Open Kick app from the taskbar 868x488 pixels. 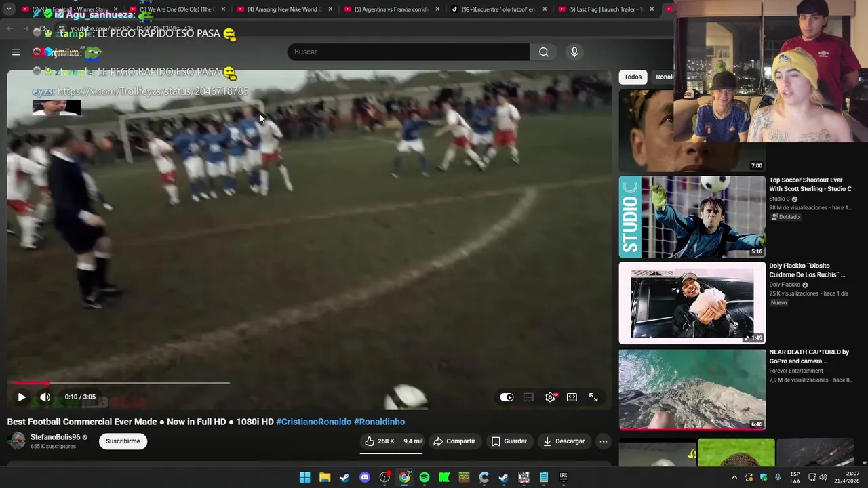point(444,477)
